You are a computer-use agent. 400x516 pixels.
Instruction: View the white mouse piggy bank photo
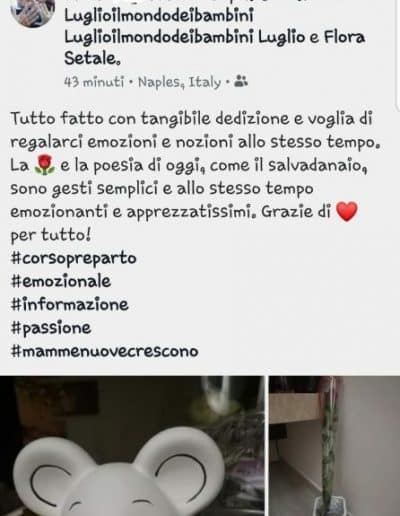(132, 446)
